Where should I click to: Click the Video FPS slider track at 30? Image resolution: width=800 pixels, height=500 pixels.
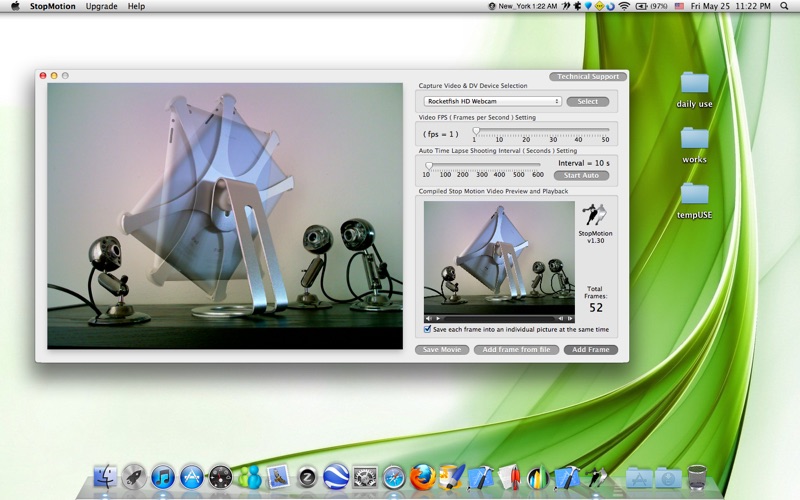(x=553, y=130)
